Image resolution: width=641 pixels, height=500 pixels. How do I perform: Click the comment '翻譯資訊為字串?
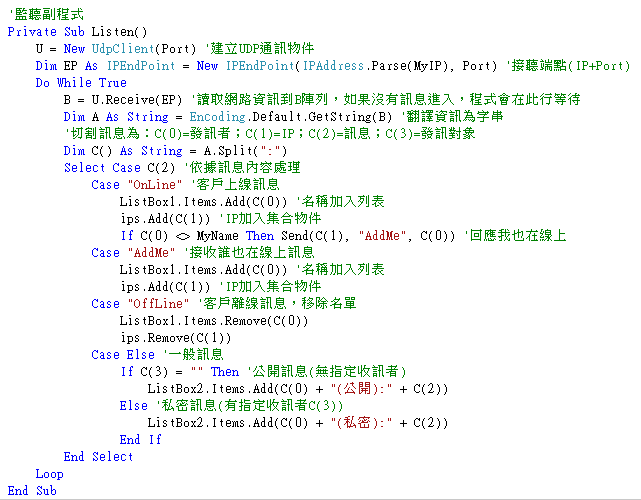452,117
